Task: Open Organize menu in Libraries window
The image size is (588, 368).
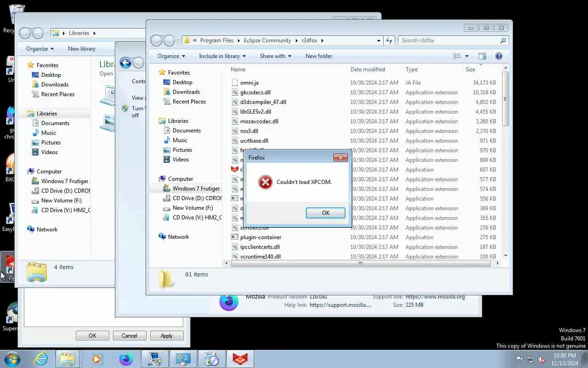Action: point(40,49)
